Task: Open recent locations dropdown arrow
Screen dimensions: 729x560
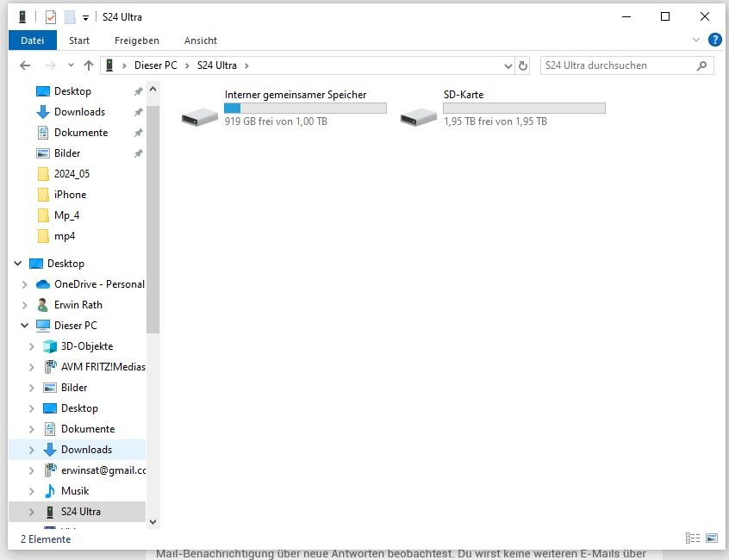Action: point(71,65)
